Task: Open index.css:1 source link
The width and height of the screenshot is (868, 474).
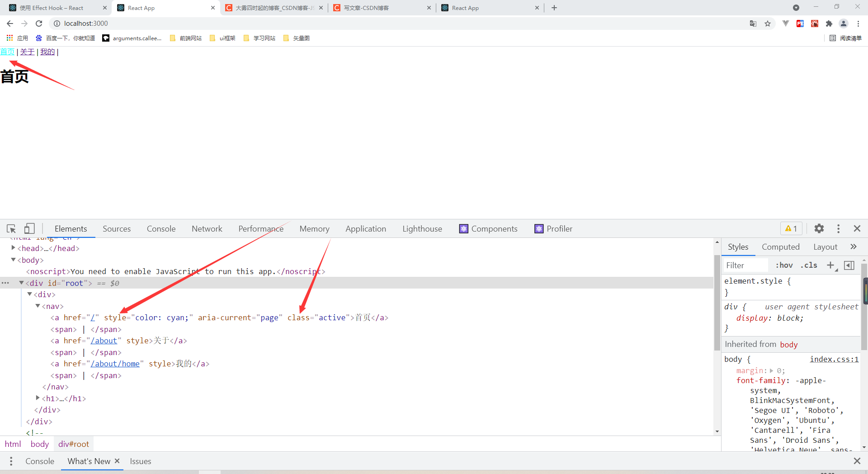Action: (834, 359)
